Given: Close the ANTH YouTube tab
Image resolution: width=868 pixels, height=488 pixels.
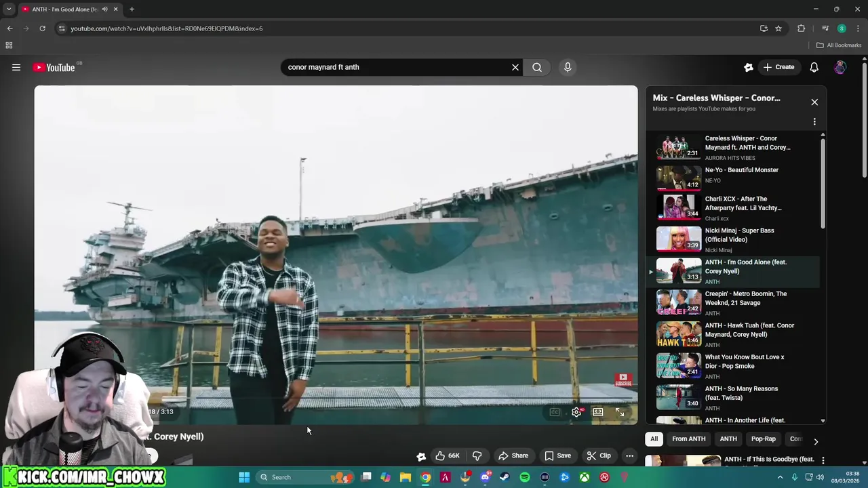Looking at the screenshot, I should 115,9.
